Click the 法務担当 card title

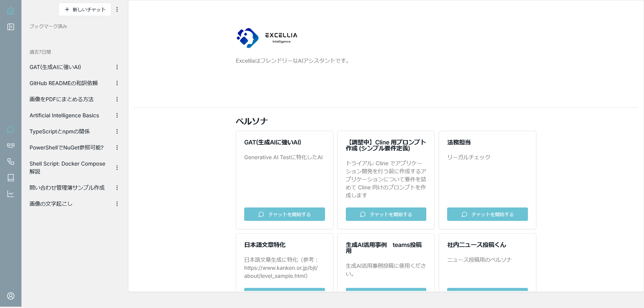point(459,142)
